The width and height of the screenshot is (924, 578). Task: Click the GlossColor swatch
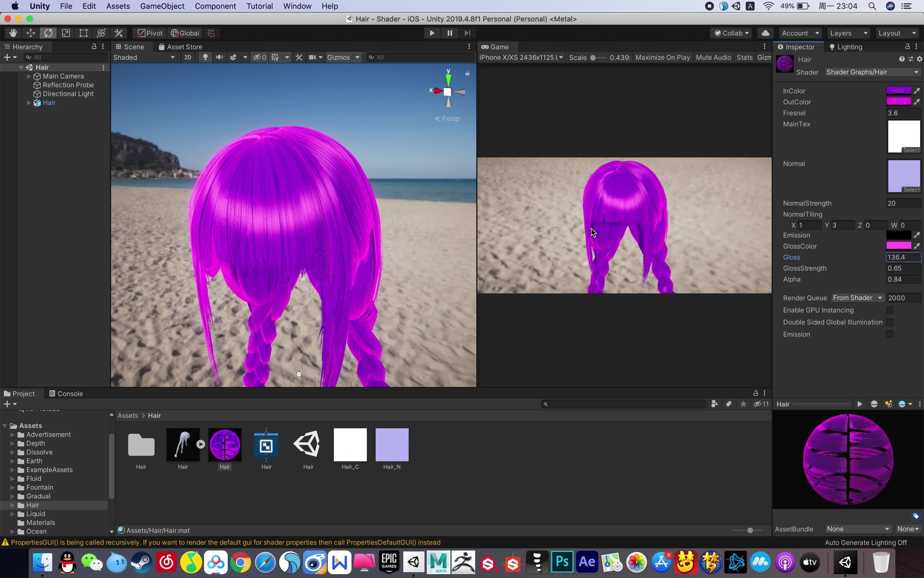[x=898, y=246]
